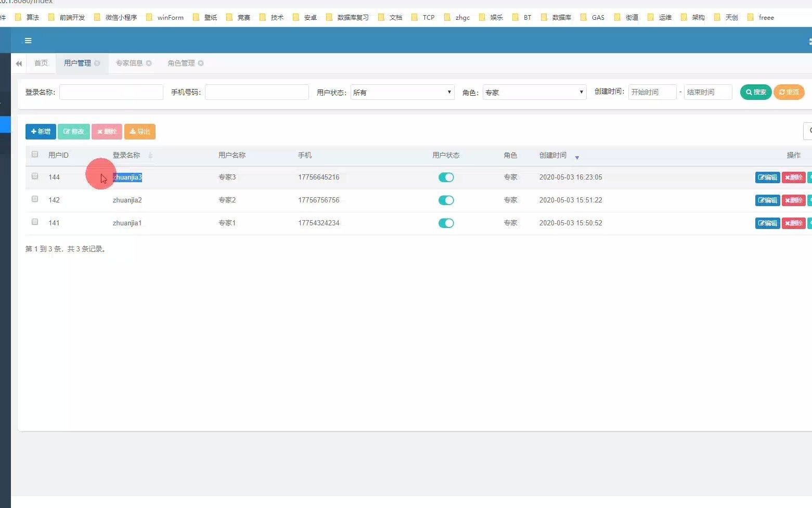
Task: Tick the select-all checkbox in table header
Action: pyautogui.click(x=35, y=154)
